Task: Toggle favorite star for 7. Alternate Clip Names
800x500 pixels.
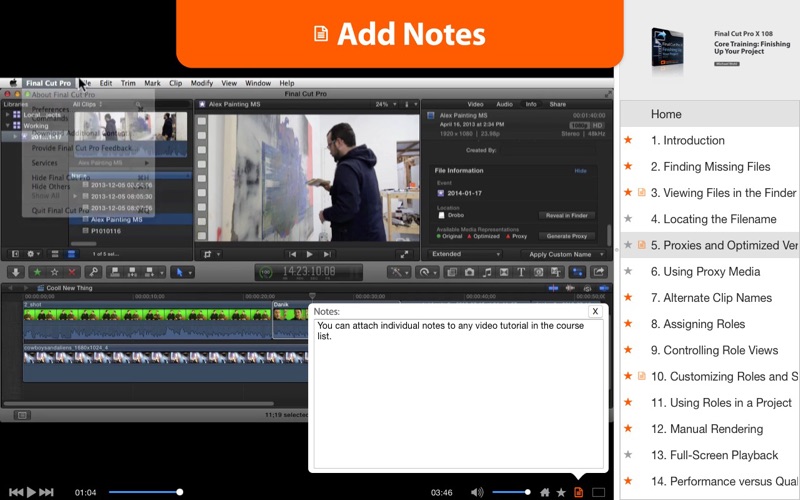Action: pyautogui.click(x=628, y=297)
